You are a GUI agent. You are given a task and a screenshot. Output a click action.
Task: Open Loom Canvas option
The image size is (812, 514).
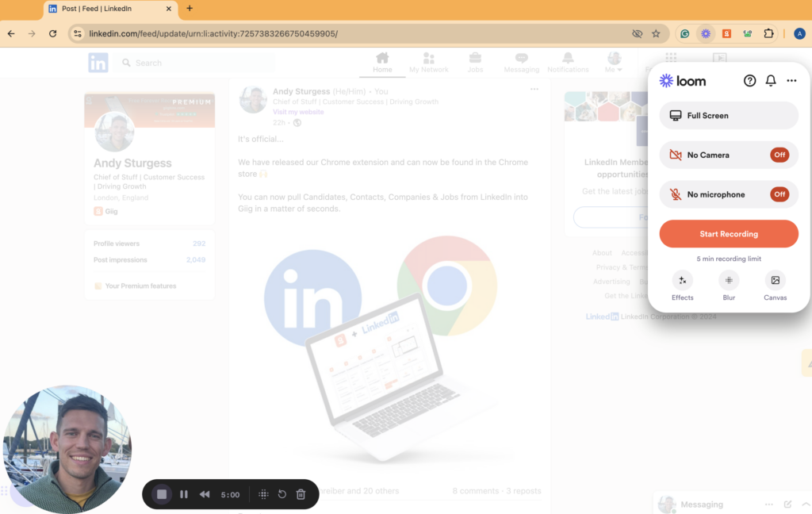coord(776,286)
